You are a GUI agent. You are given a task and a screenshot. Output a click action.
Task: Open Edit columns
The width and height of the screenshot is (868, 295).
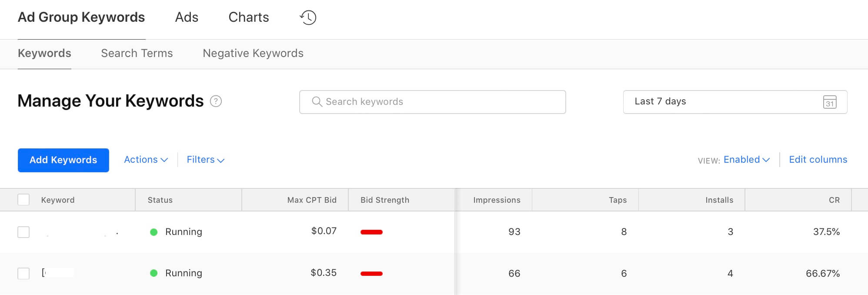[818, 160]
